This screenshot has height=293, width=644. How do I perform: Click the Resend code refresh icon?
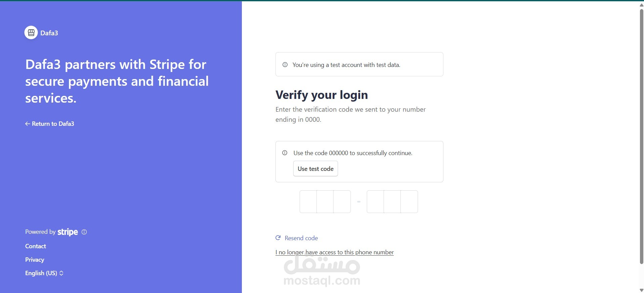(x=278, y=238)
